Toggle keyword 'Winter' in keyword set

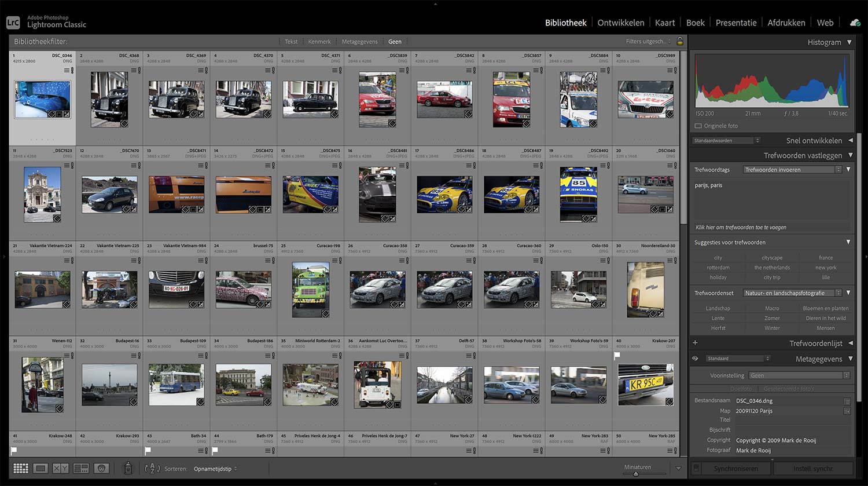click(772, 328)
